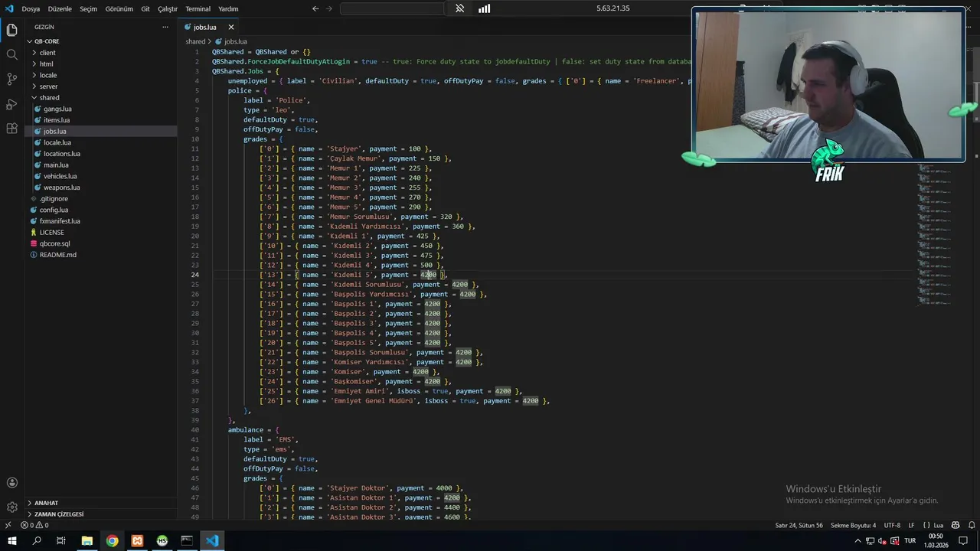980x551 pixels.
Task: Go forward using navigation arrow in title bar
Action: (329, 8)
